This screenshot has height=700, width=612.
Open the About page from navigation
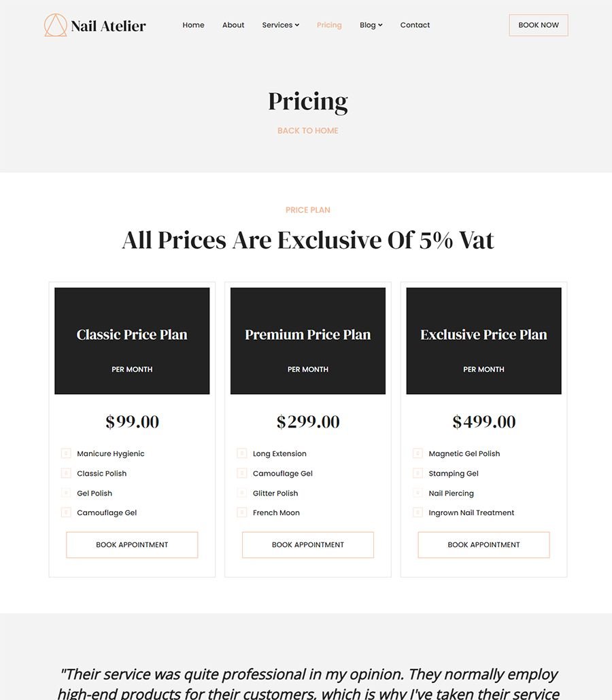[233, 25]
